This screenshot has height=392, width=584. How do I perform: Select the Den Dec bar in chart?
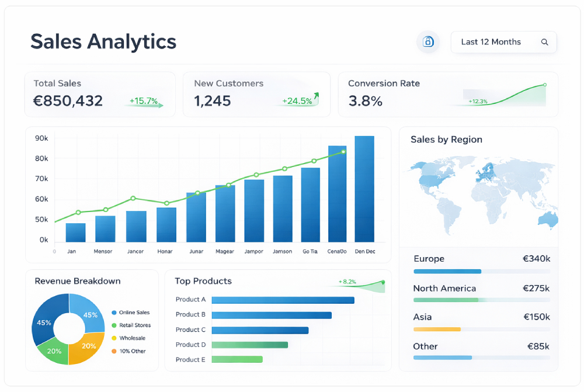coord(364,189)
